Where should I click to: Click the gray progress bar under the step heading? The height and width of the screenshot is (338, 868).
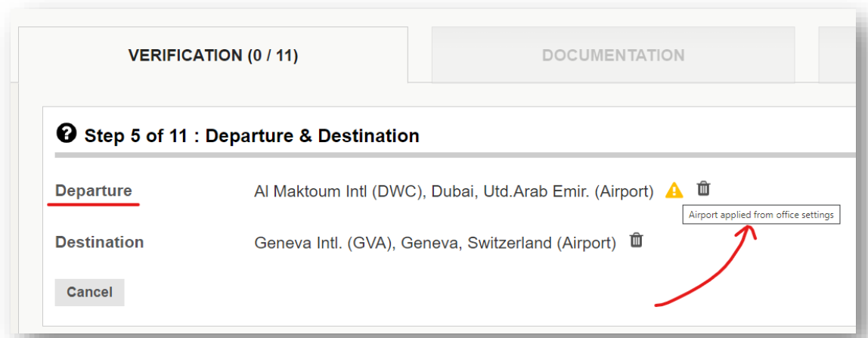click(455, 155)
